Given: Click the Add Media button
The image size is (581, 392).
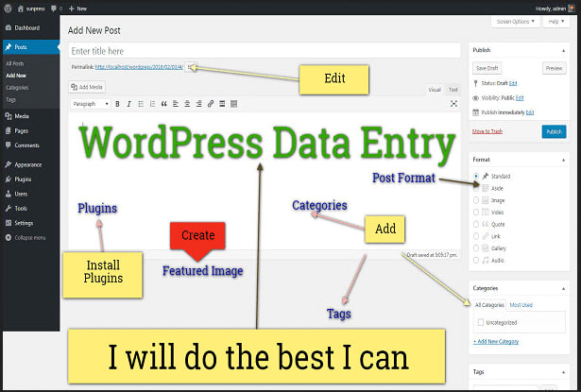Looking at the screenshot, I should click(x=87, y=87).
